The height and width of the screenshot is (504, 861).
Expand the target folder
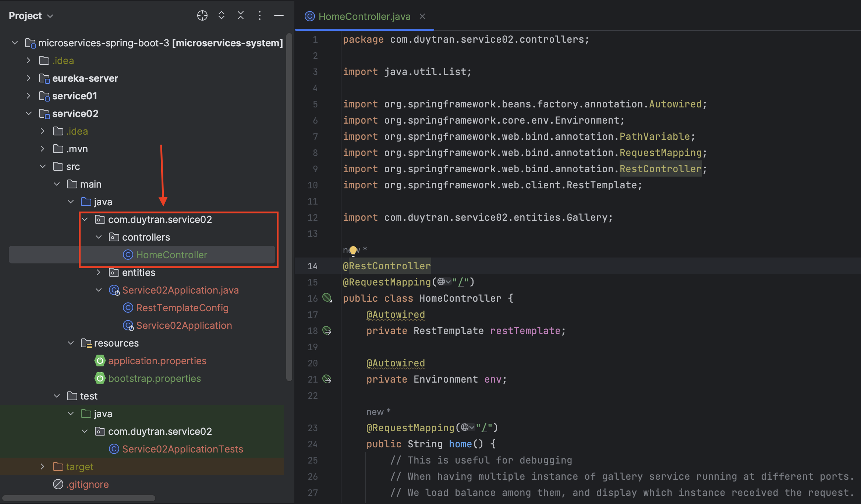[x=43, y=466]
